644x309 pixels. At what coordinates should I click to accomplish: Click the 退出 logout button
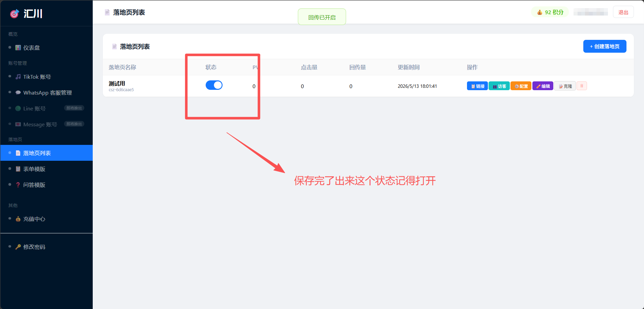tap(623, 12)
